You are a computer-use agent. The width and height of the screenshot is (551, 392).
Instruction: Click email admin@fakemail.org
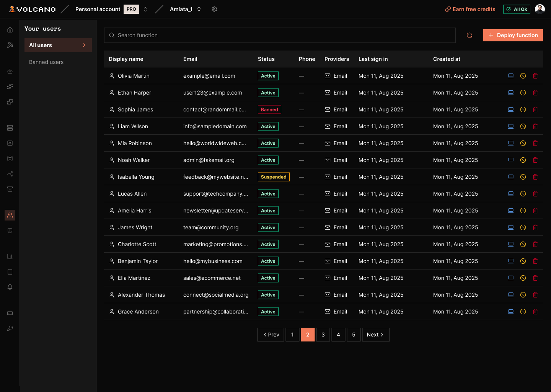[209, 160]
